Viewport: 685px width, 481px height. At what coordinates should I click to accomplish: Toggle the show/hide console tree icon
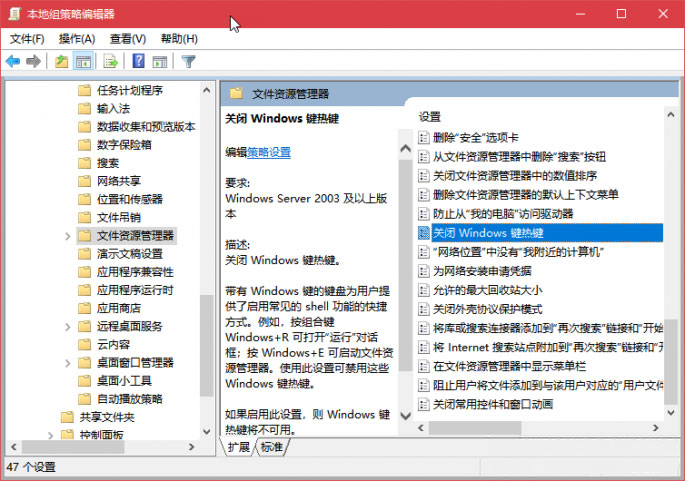pyautogui.click(x=84, y=62)
